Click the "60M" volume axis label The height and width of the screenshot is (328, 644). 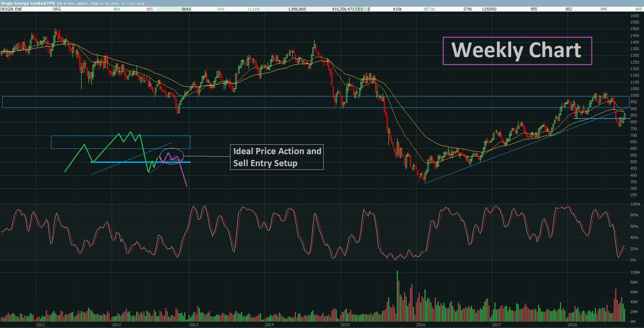coord(634,292)
